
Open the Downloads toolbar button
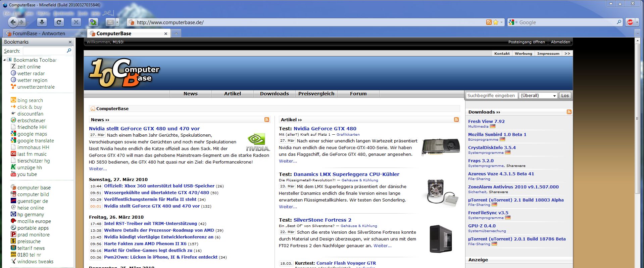click(42, 22)
